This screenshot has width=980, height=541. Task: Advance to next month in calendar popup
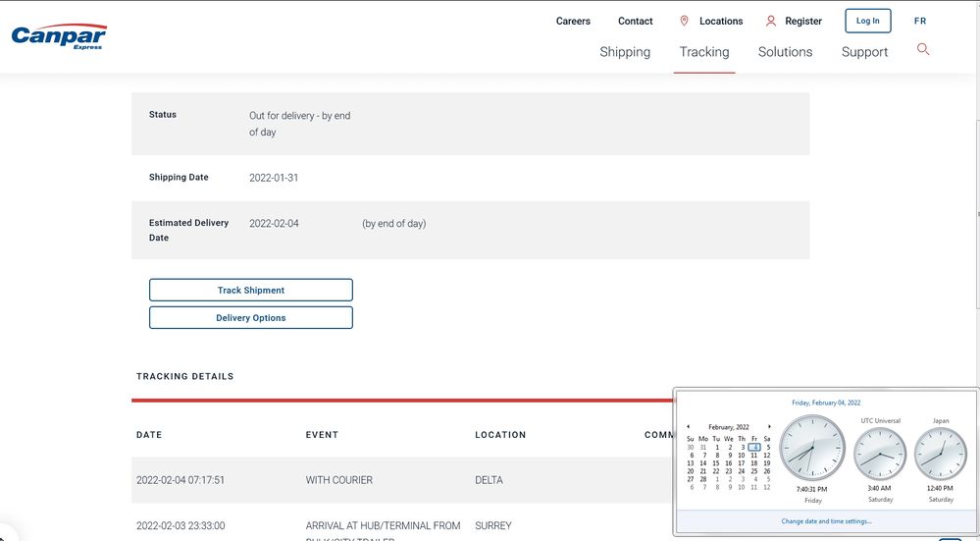(769, 427)
